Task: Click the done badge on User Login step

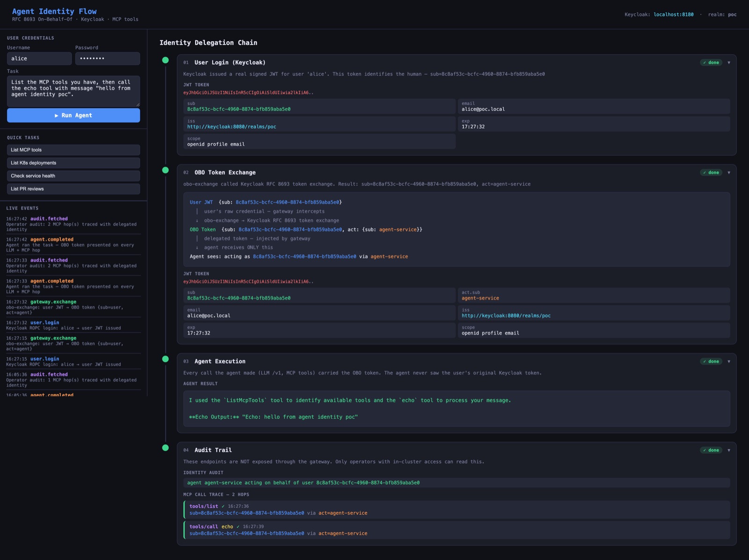Action: (711, 63)
